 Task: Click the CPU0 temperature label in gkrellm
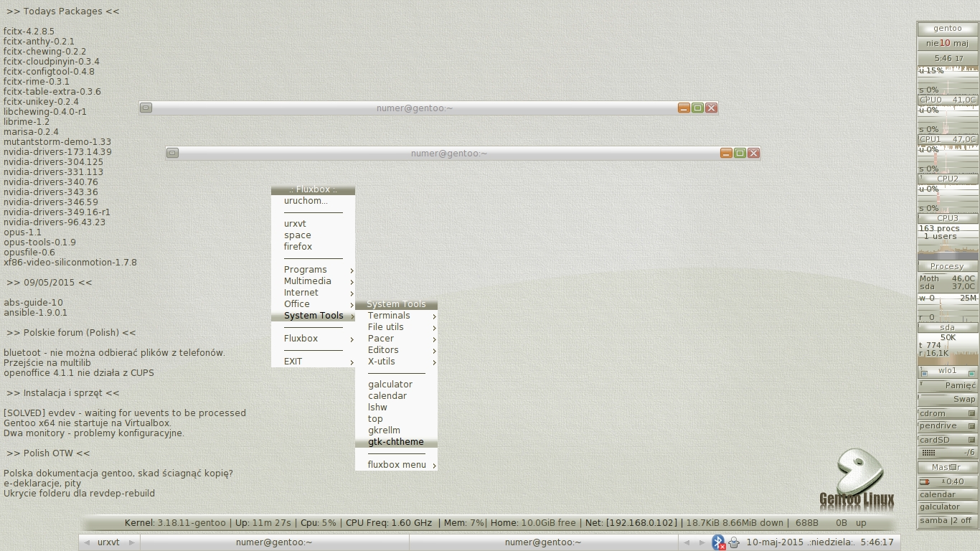[947, 100]
